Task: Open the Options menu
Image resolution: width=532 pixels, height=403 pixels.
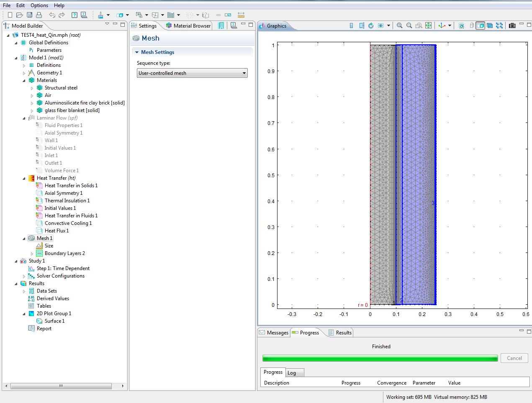Action: [x=39, y=5]
